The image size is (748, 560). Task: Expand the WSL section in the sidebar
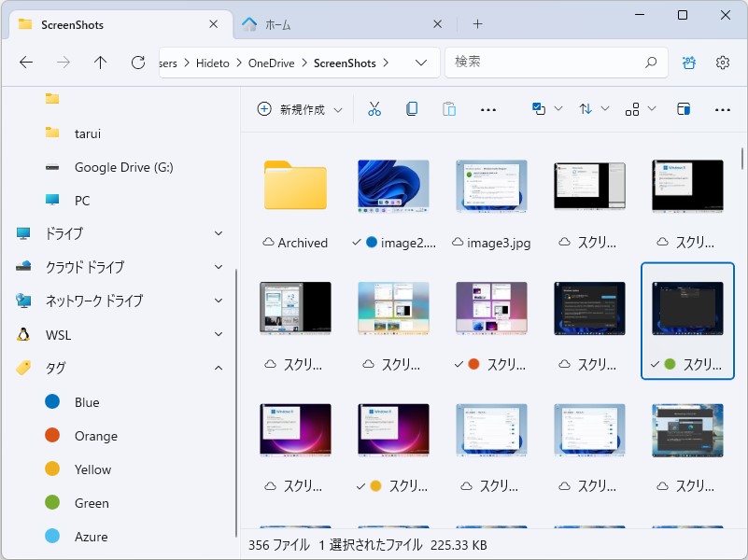coord(219,334)
